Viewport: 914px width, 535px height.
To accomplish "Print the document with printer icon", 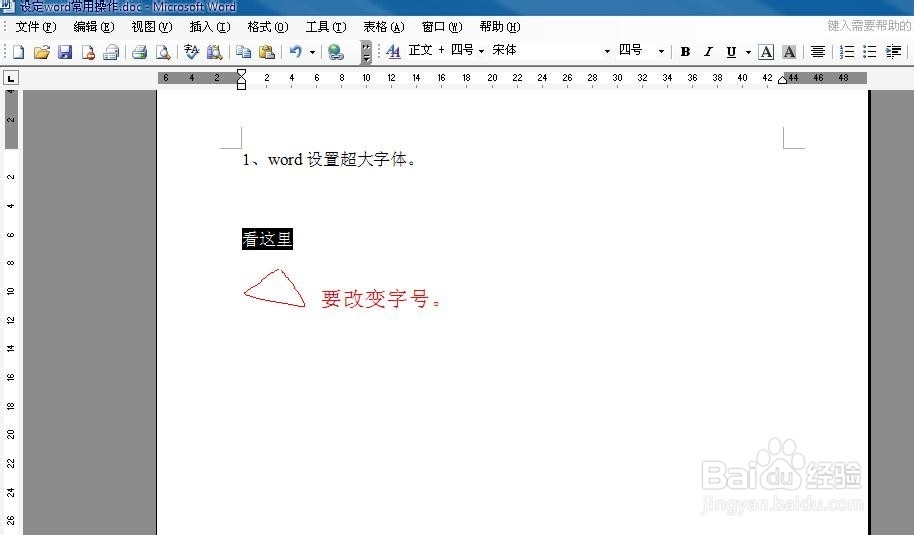I will (139, 52).
